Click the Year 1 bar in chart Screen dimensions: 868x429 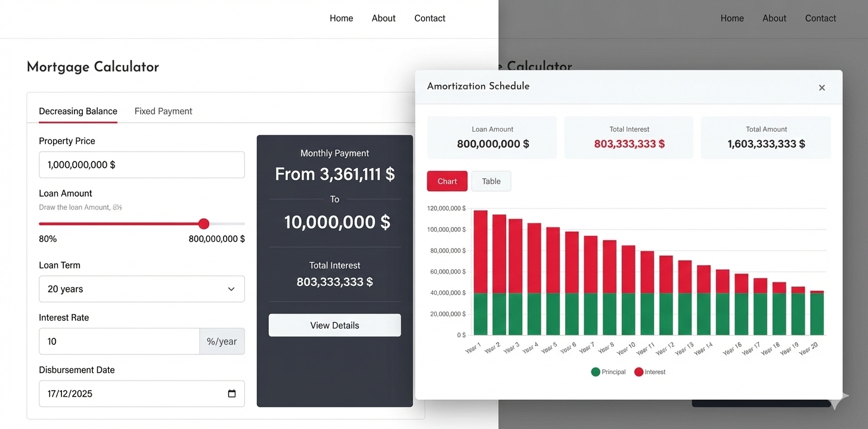[x=480, y=274]
